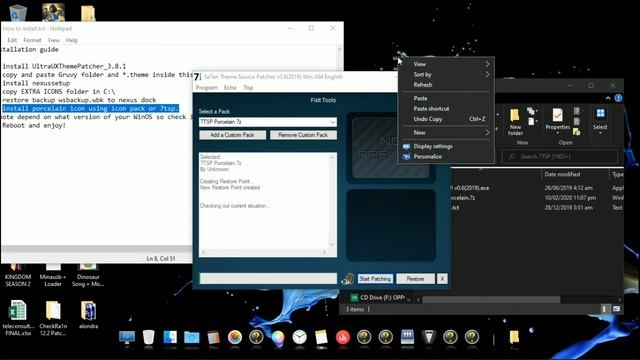Open the KINGDOM SEASON 2 desktop folder
The image size is (640, 360).
click(18, 276)
